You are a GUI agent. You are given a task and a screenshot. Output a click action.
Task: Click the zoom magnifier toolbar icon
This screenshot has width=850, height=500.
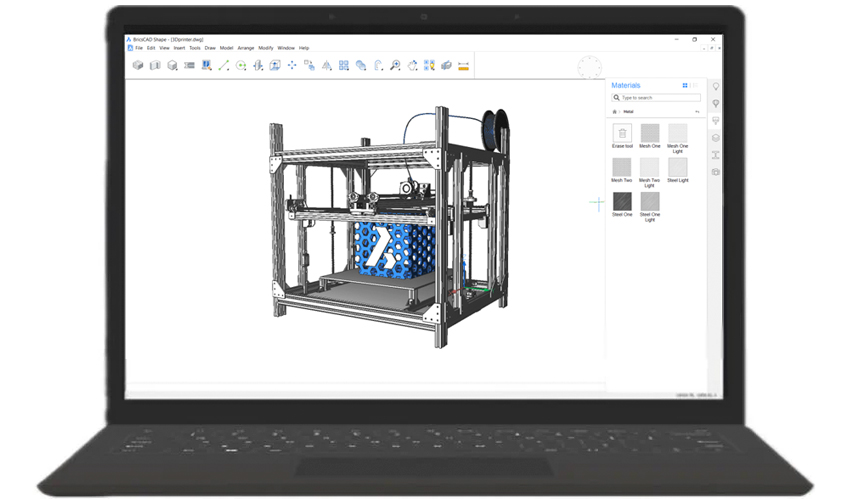tap(395, 65)
